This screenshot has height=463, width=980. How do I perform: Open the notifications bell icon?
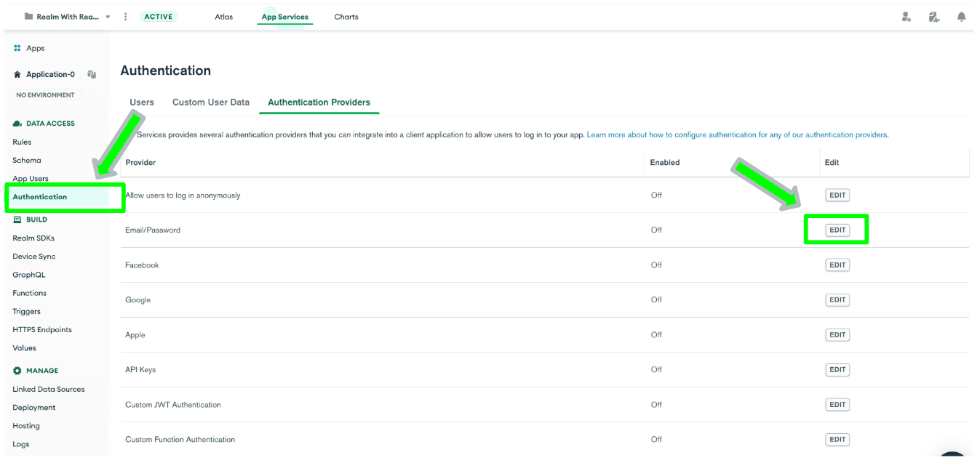click(x=962, y=17)
